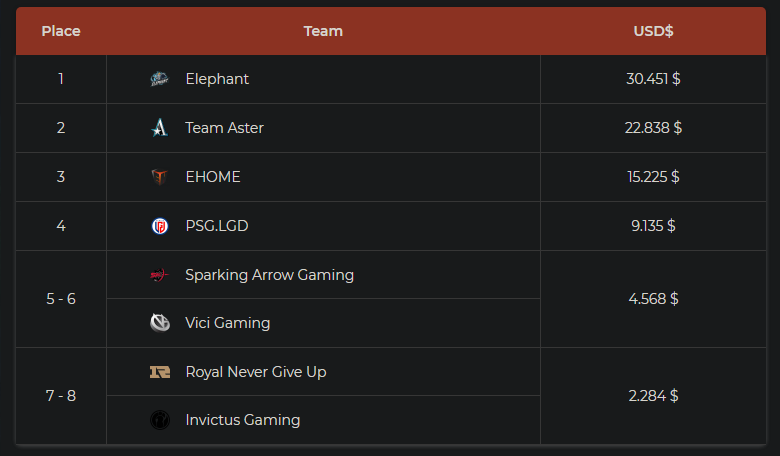Viewport: 780px width, 456px height.
Task: Click the Royal Never Give Up logo
Action: [x=160, y=372]
